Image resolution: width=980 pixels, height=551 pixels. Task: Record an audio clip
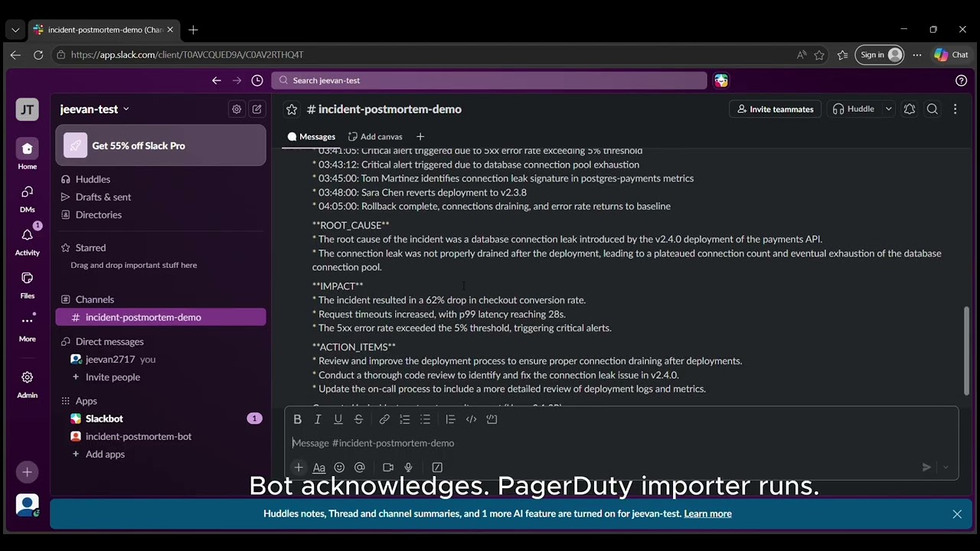tap(408, 468)
